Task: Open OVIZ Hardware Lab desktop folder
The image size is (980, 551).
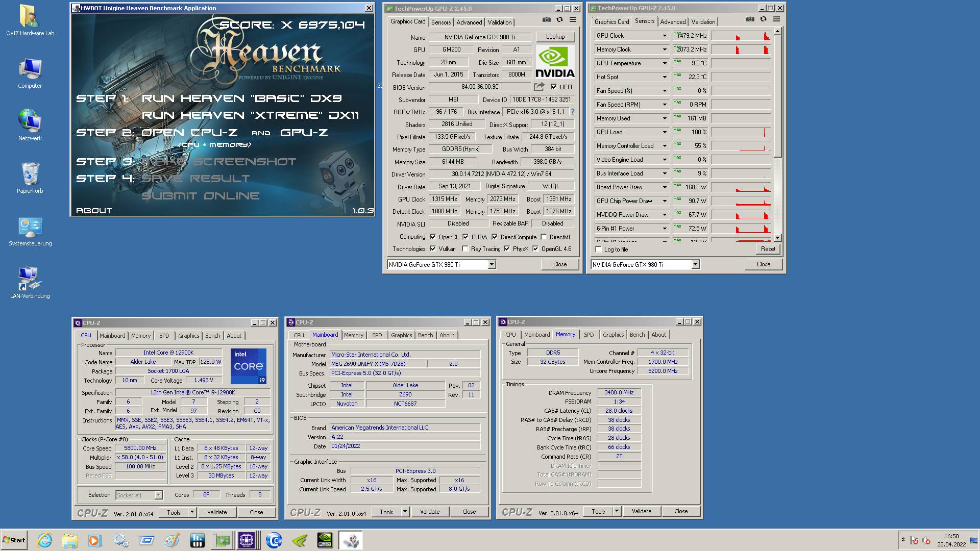Action: click(x=30, y=20)
